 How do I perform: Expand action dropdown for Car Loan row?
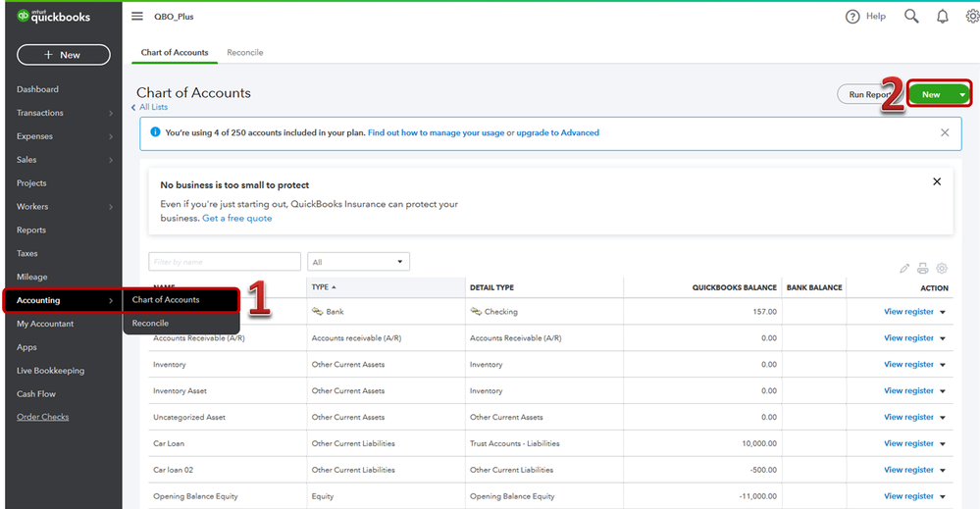(944, 443)
